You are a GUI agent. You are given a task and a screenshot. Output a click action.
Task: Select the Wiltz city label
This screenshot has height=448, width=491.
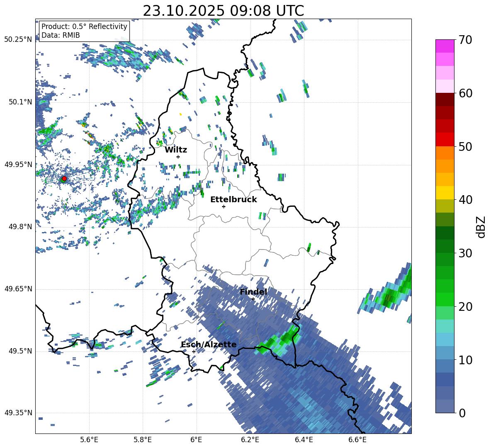point(176,150)
